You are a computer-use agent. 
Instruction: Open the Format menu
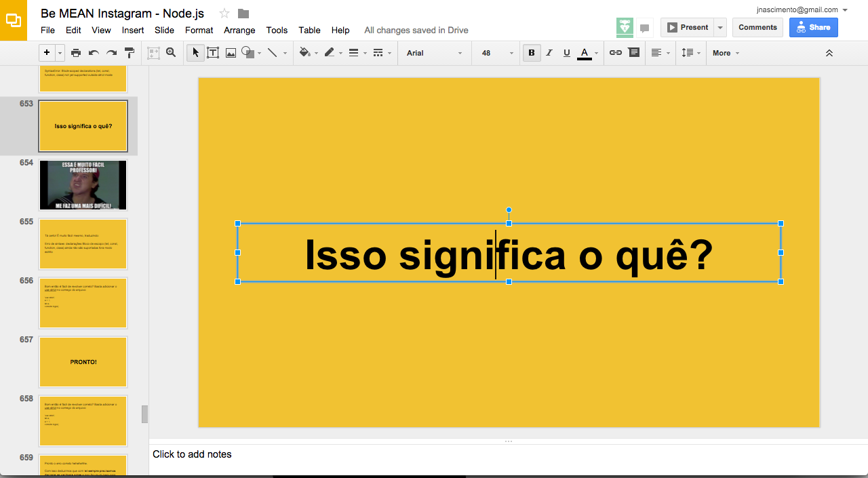(x=199, y=30)
